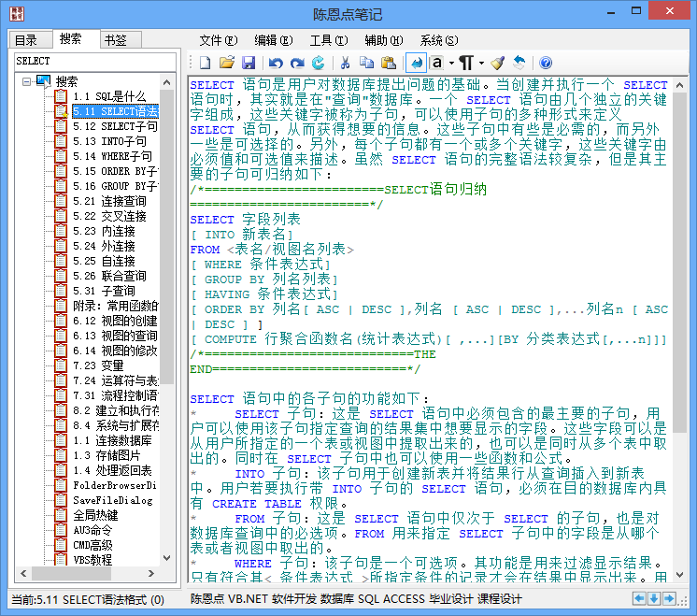Image resolution: width=697 pixels, height=616 pixels.
Task: Click the brush format-cleaning icon
Action: pyautogui.click(x=497, y=63)
